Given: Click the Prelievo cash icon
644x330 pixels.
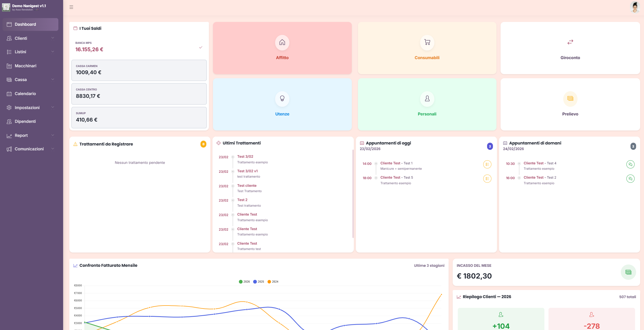Looking at the screenshot, I should click(570, 99).
